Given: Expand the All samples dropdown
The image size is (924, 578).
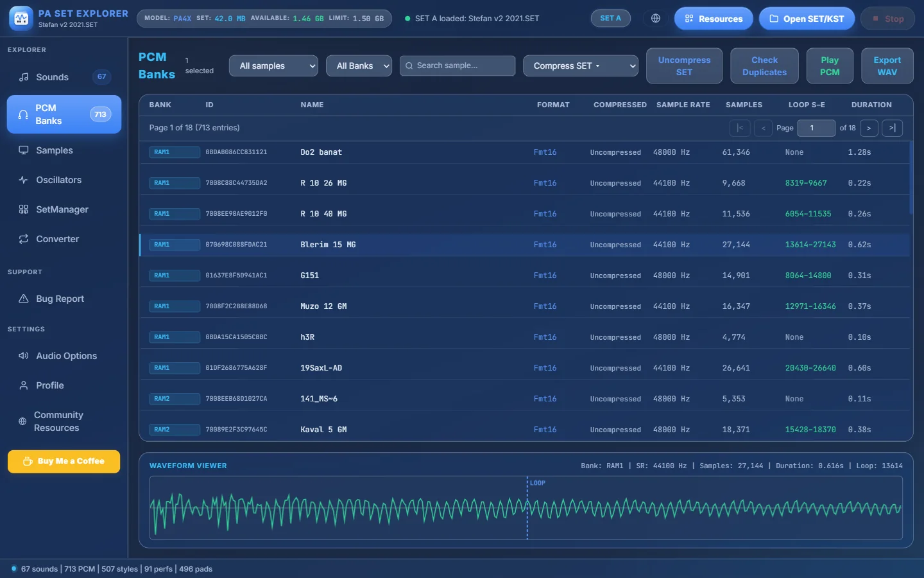Looking at the screenshot, I should (x=274, y=66).
